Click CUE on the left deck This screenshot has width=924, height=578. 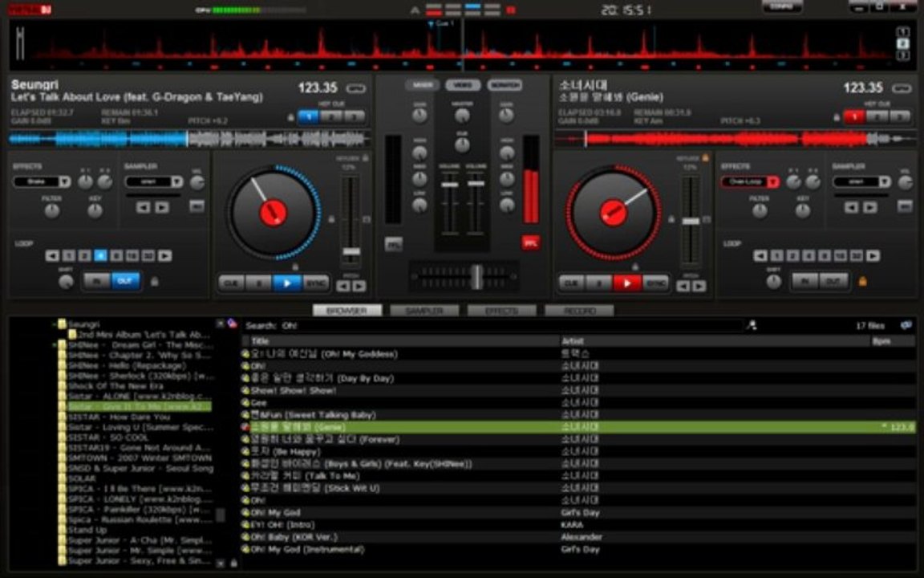232,283
